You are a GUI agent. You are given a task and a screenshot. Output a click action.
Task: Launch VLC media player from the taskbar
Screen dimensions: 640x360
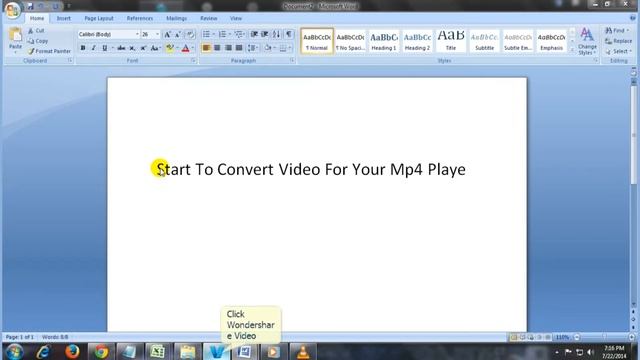[303, 351]
